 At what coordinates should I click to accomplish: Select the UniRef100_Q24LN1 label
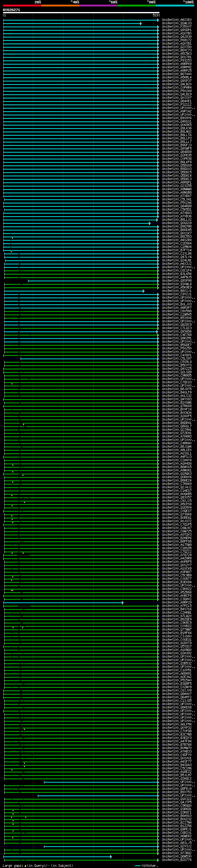pyautogui.click(x=177, y=260)
